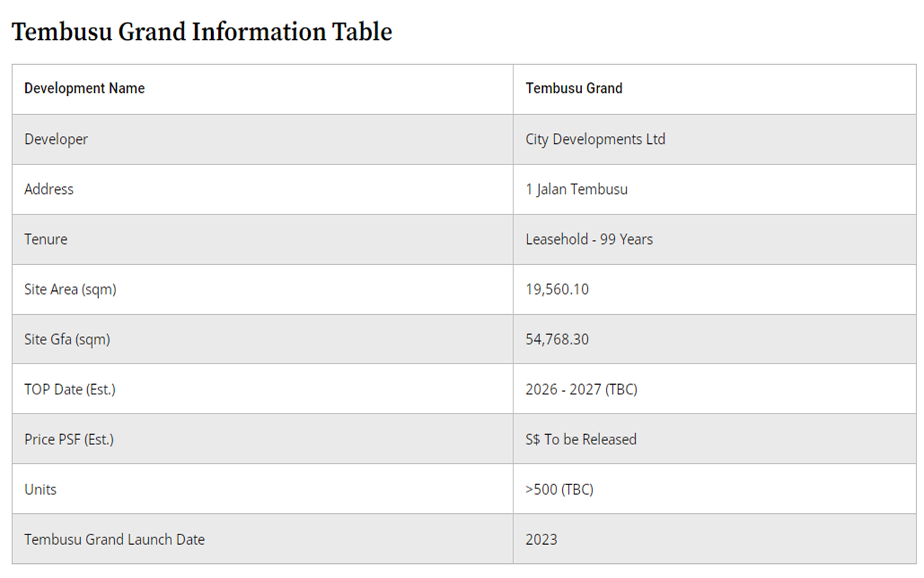The image size is (924, 578).
Task: Click the Tembusu Grand header cell
Action: (574, 89)
